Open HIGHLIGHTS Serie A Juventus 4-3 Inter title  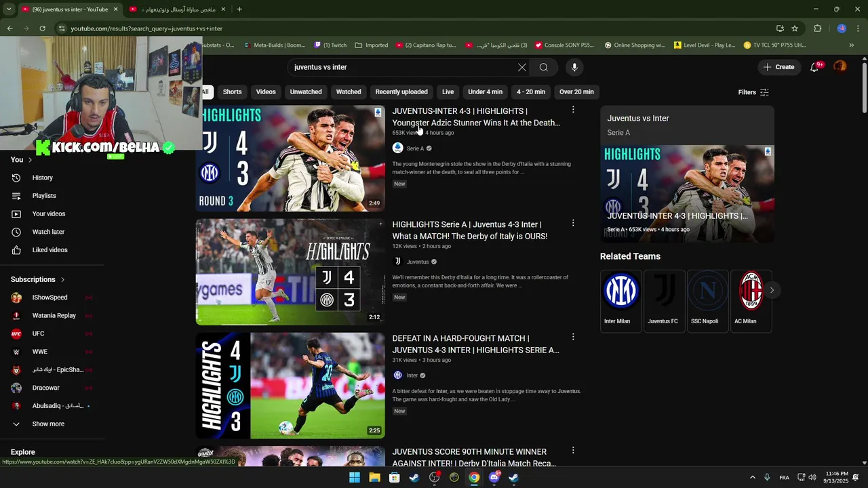click(x=469, y=230)
